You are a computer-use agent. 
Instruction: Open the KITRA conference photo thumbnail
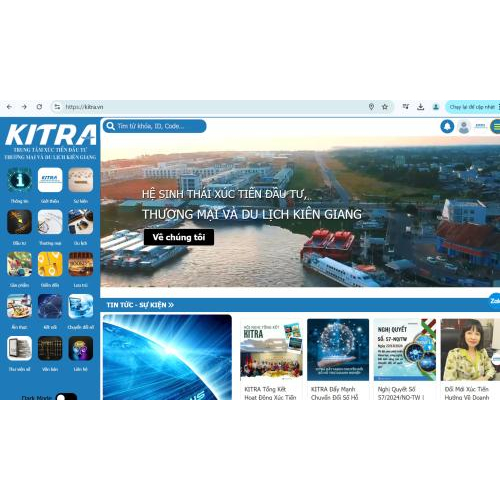pyautogui.click(x=271, y=350)
